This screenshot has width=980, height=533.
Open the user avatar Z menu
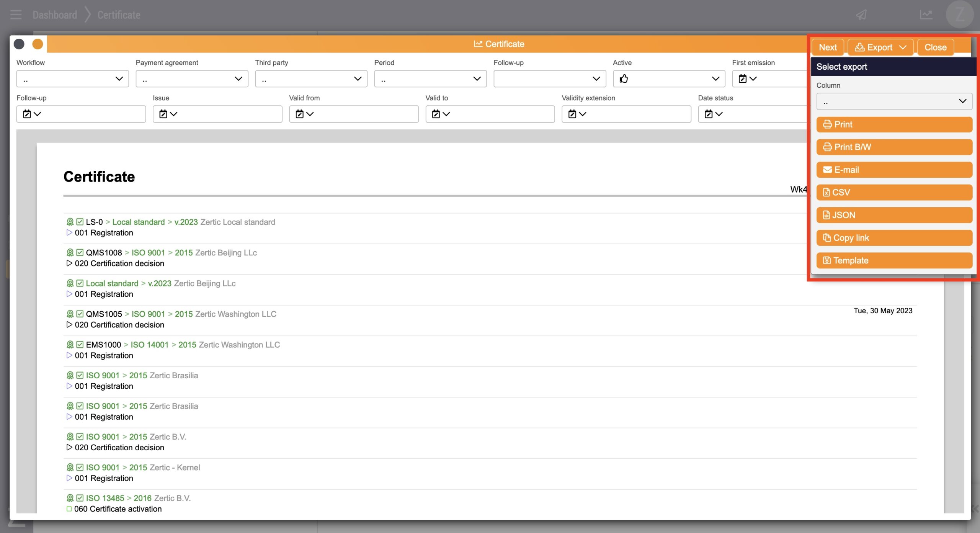959,15
